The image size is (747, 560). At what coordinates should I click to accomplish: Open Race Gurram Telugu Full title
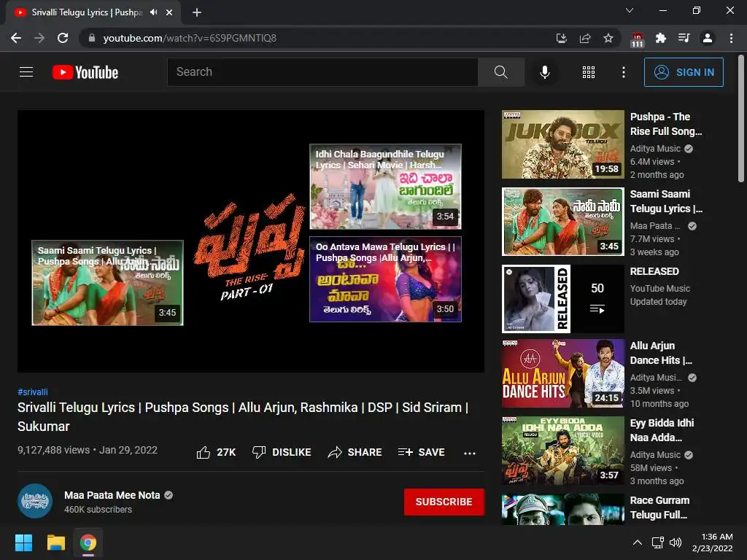(659, 507)
